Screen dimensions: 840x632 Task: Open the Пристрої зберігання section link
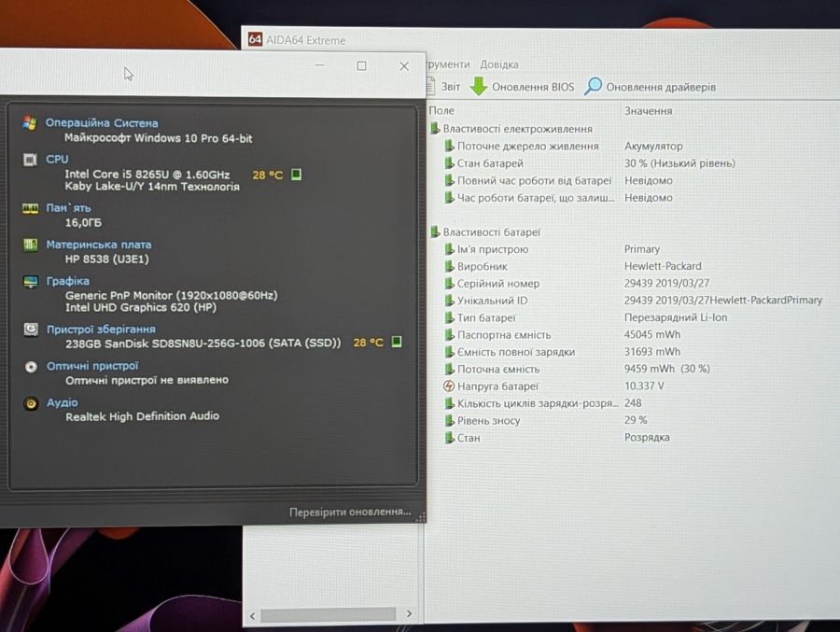[101, 330]
